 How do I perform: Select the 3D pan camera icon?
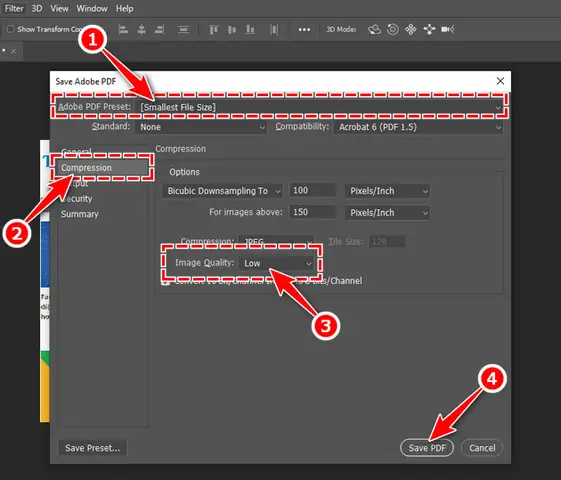point(411,29)
